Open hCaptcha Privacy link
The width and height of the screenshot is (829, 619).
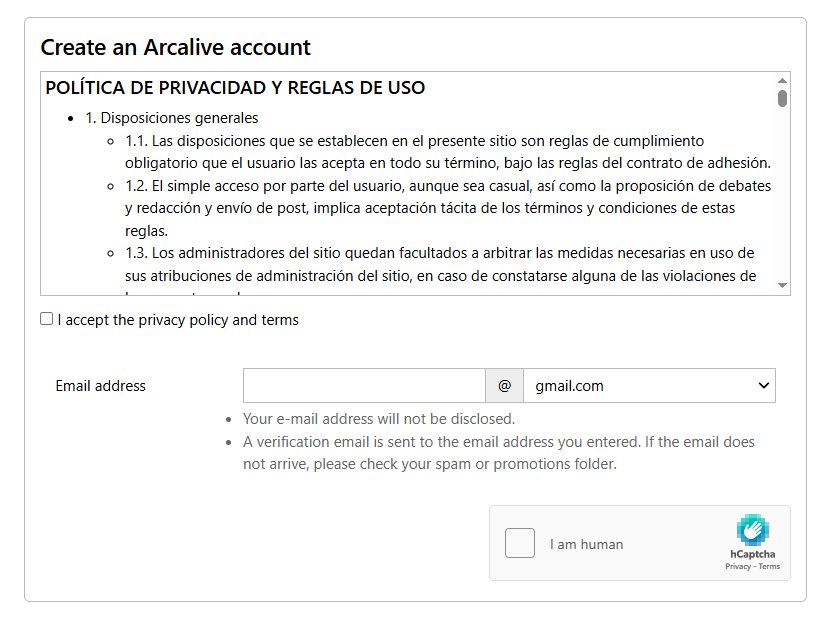coord(738,566)
